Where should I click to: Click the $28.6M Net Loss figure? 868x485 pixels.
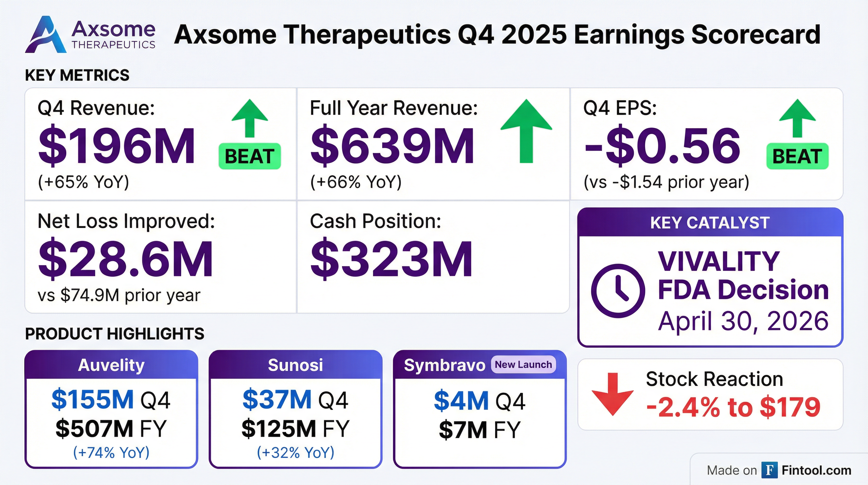(125, 258)
